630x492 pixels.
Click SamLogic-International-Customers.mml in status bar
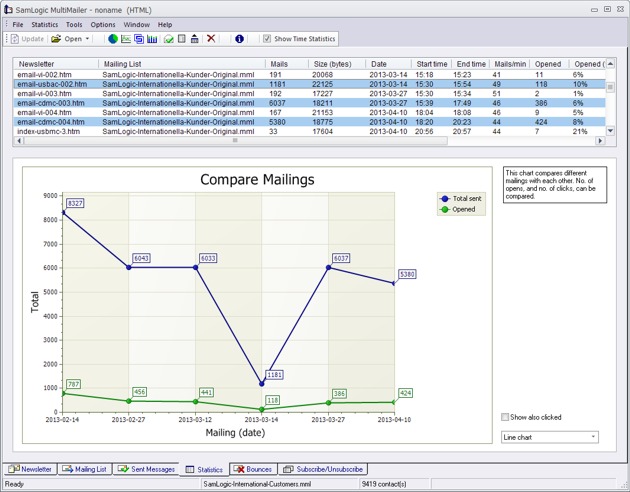[x=257, y=484]
